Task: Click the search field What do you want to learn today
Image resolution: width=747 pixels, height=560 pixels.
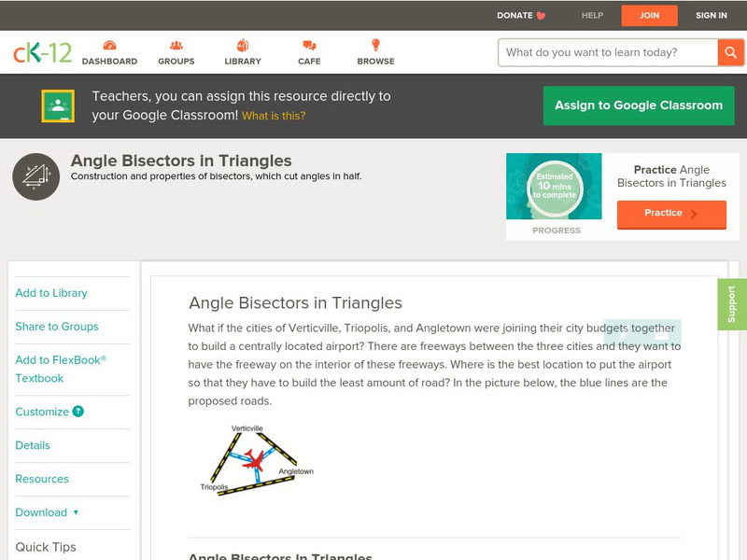Action: 608,52
